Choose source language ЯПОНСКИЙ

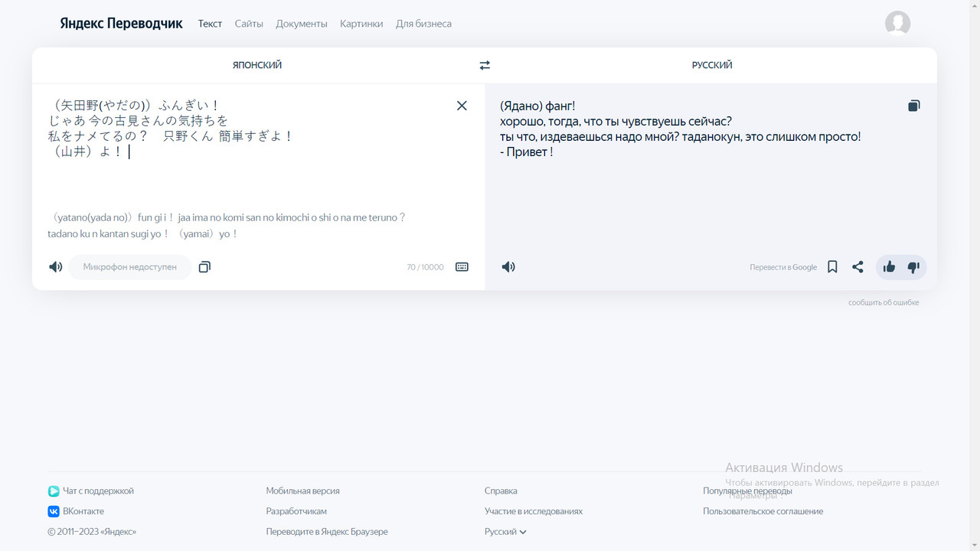click(x=257, y=65)
